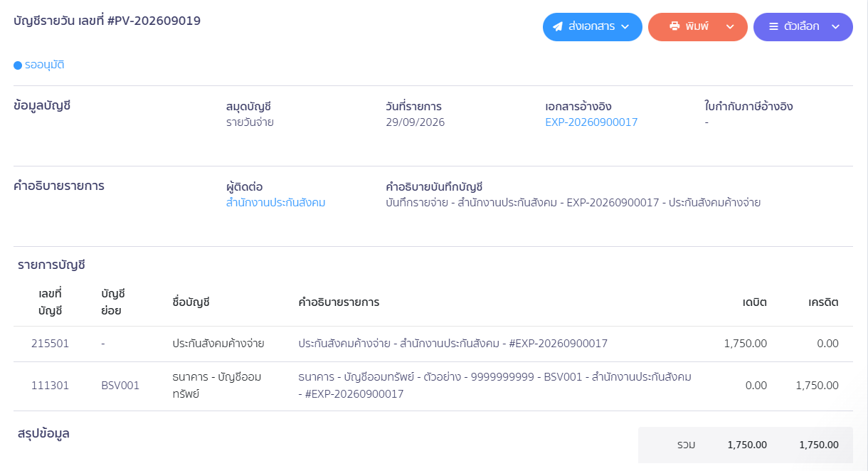Screen dimensions: 868x471
Task: Click the blue pending-approval status dot
Action: click(x=18, y=65)
